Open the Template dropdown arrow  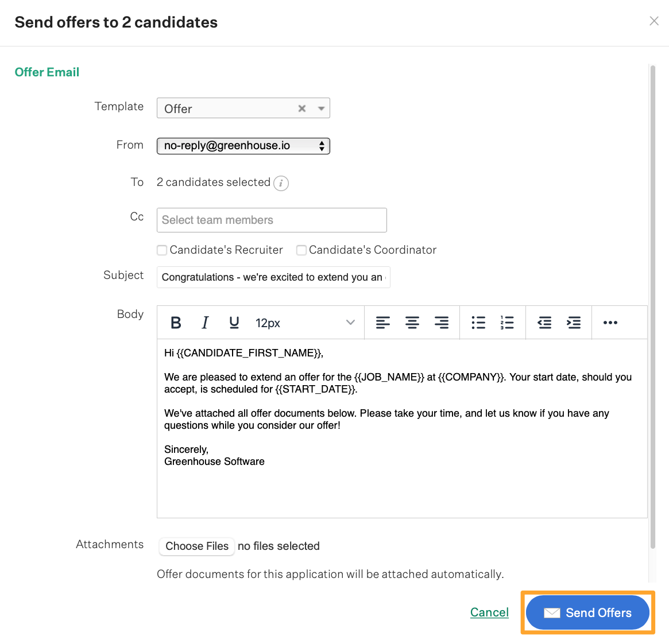[321, 108]
